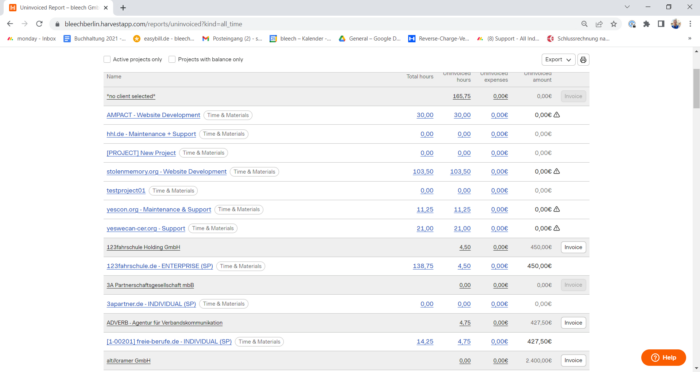Show more bookmarks chevron
This screenshot has width=700, height=372.
(690, 39)
